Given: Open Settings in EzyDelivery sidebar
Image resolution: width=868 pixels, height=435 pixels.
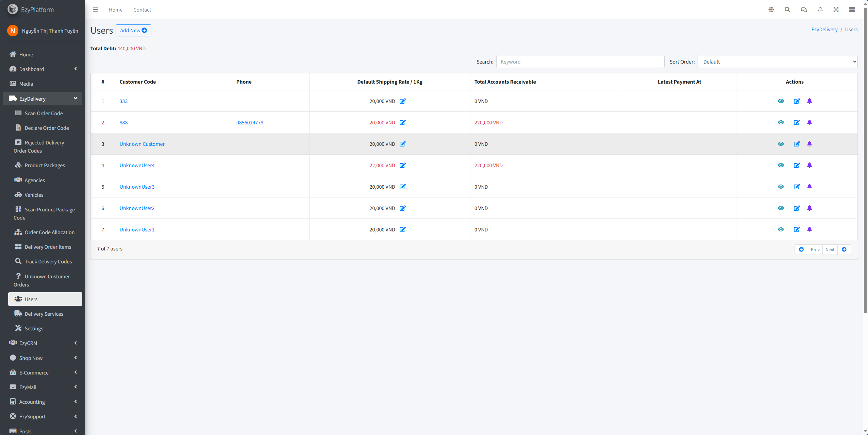Looking at the screenshot, I should pos(45,328).
